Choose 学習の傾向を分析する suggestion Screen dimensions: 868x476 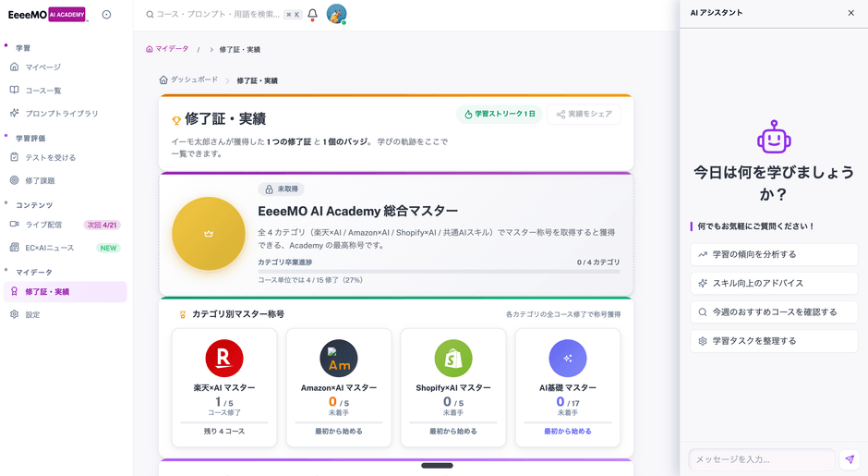point(774,254)
